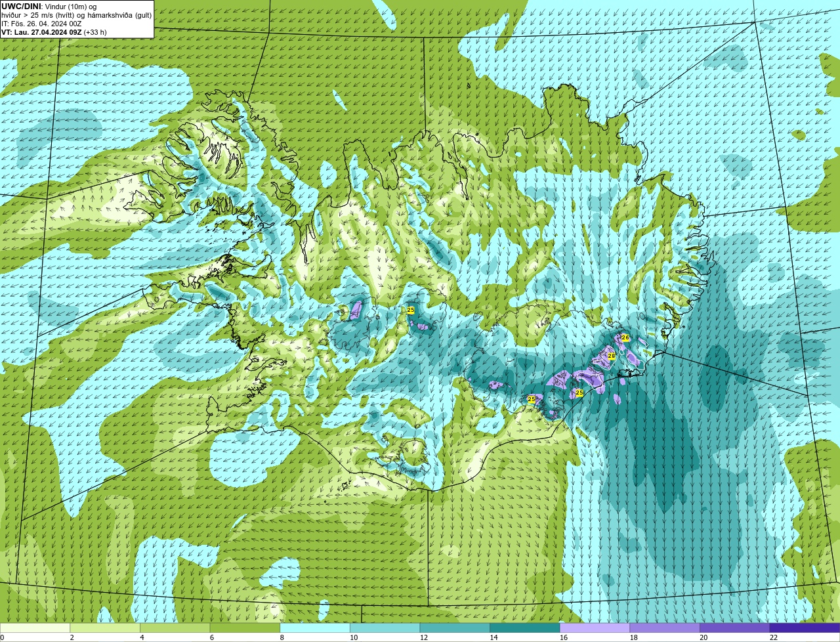840x642 pixels.
Task: Pick the 4–6 m/s green legend band
Action: [175, 628]
